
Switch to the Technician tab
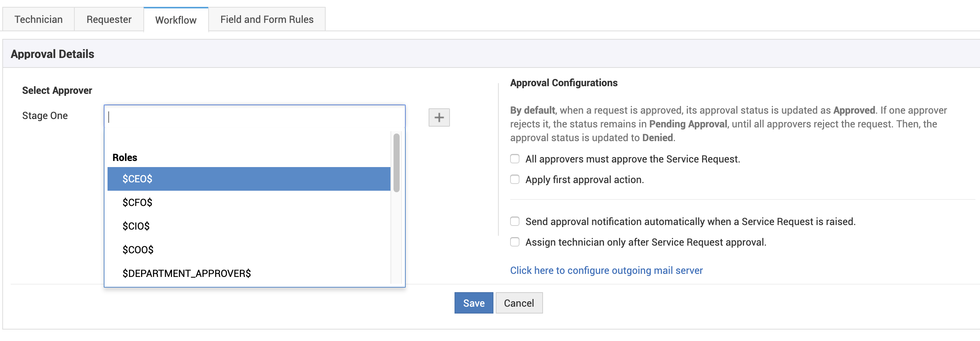click(39, 19)
